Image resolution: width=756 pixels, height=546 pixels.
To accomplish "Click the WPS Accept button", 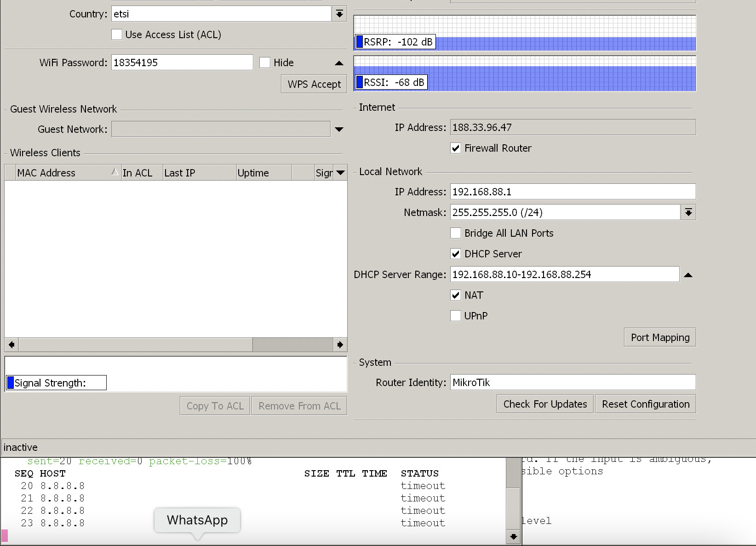I will point(314,84).
